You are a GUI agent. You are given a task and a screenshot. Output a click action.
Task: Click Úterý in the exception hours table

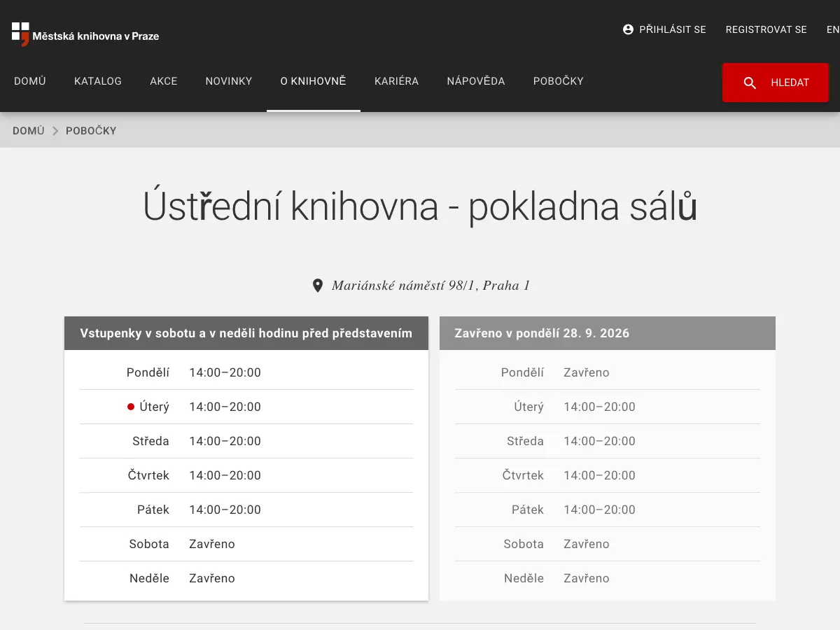(528, 407)
